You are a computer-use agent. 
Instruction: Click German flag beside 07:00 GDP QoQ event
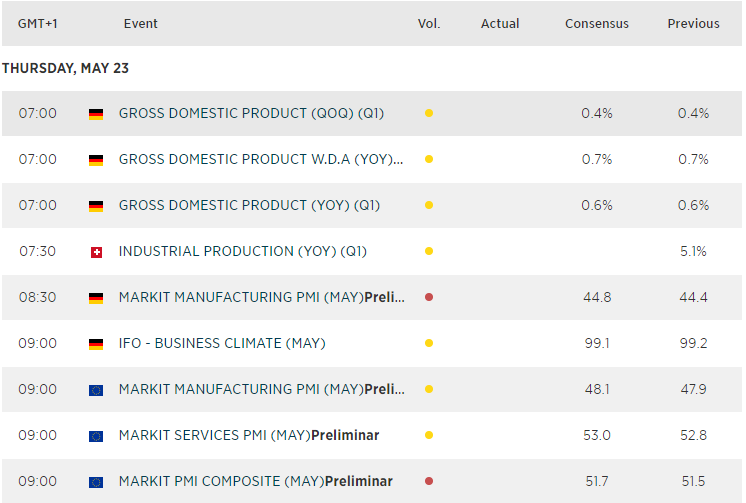[x=96, y=114]
